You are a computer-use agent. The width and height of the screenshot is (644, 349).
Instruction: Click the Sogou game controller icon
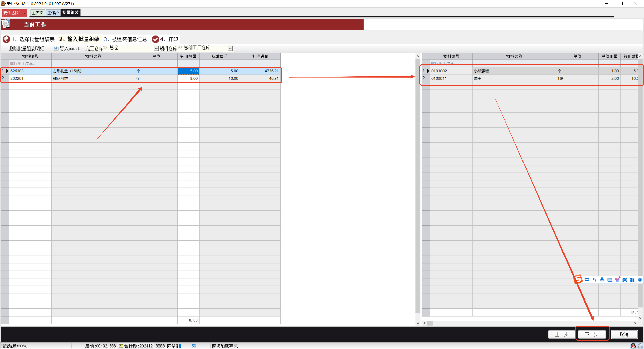tap(625, 280)
